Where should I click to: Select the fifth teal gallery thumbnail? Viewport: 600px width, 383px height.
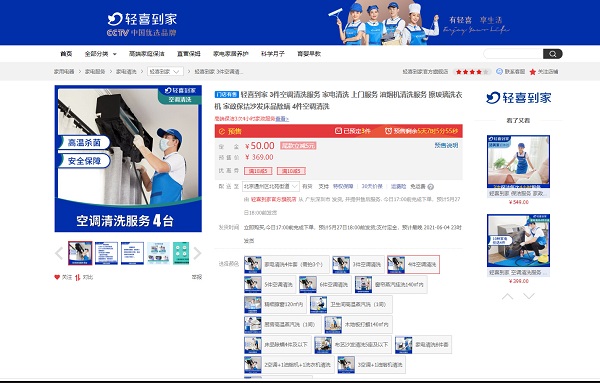[181, 253]
